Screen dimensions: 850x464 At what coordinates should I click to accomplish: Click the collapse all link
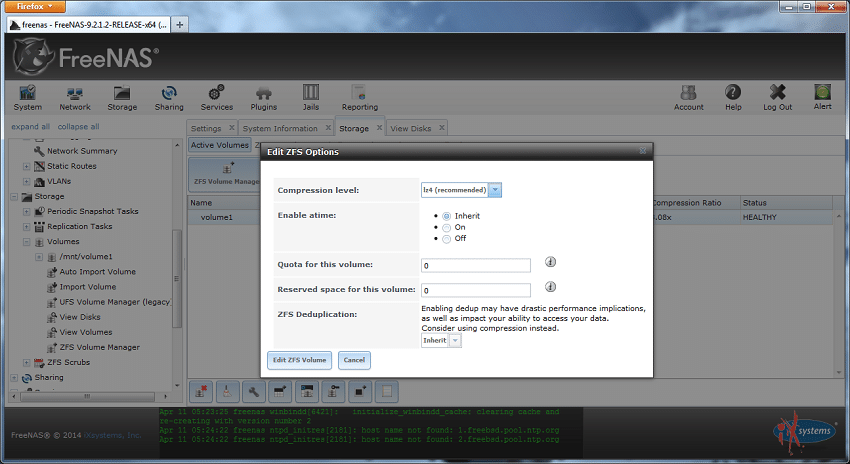point(79,126)
